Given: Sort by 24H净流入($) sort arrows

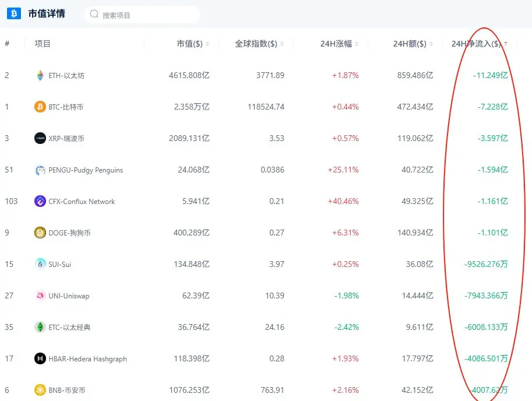Looking at the screenshot, I should pyautogui.click(x=506, y=44).
